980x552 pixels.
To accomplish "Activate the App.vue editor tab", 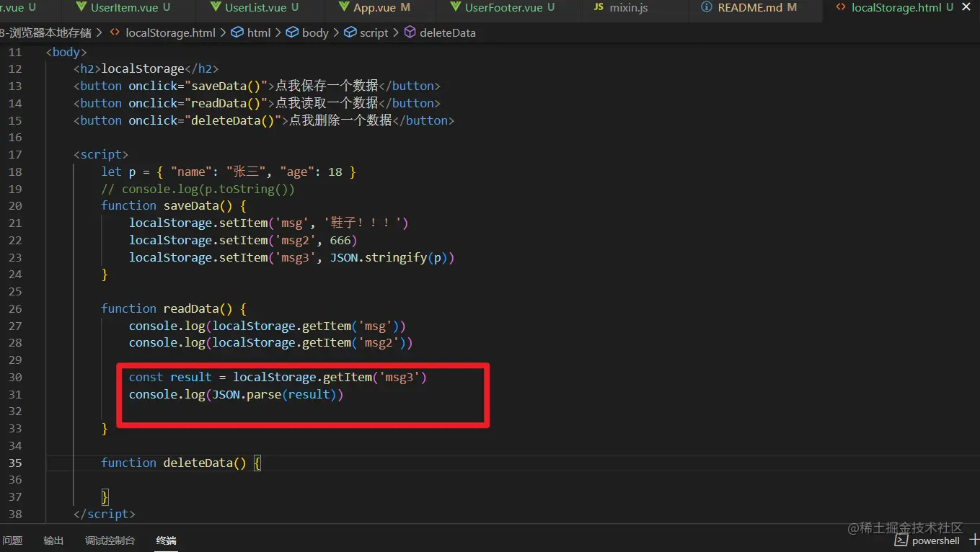I will (x=381, y=8).
